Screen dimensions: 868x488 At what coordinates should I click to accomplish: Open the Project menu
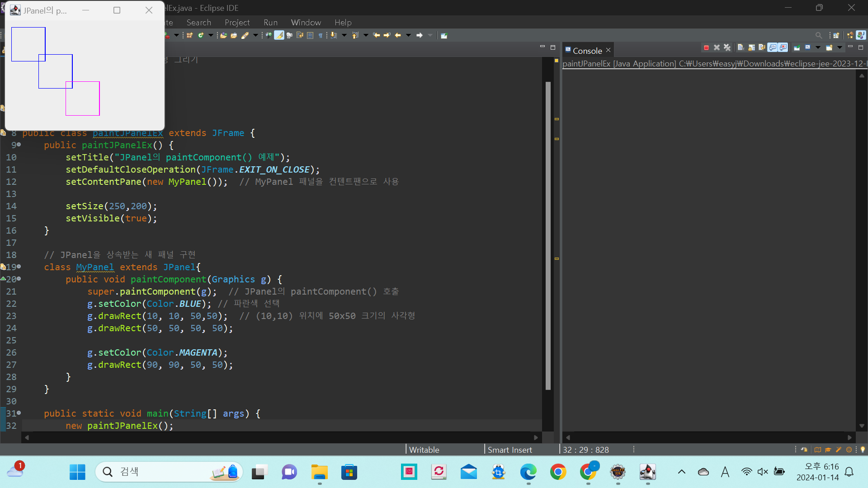[237, 22]
